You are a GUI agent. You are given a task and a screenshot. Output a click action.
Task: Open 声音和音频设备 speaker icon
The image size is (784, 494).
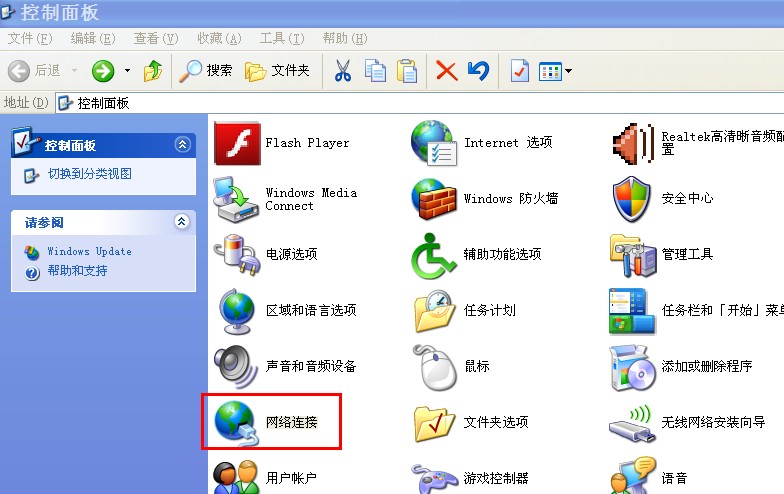[236, 367]
